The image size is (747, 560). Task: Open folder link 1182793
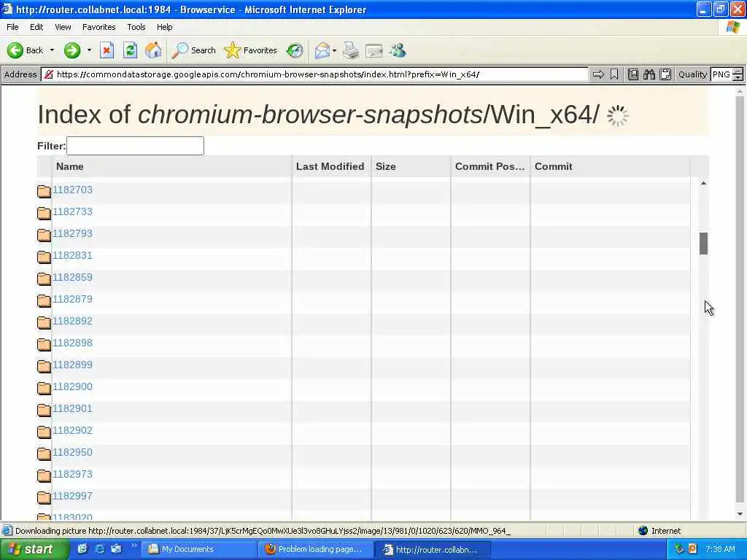72,233
